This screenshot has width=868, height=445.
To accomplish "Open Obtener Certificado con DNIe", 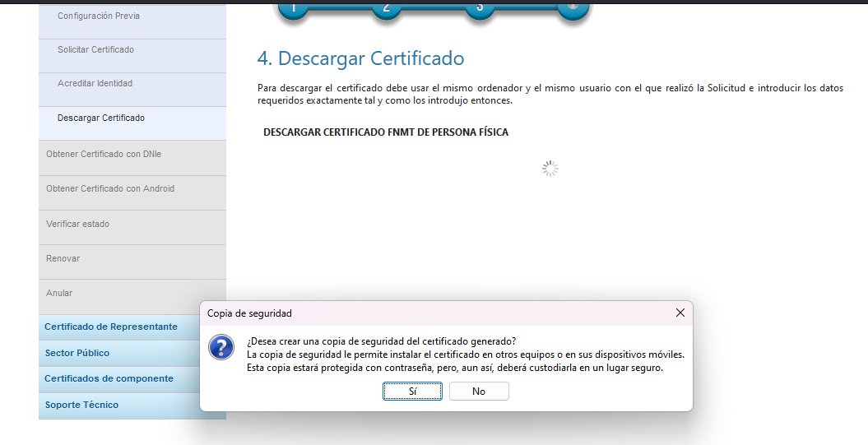I will coord(104,154).
